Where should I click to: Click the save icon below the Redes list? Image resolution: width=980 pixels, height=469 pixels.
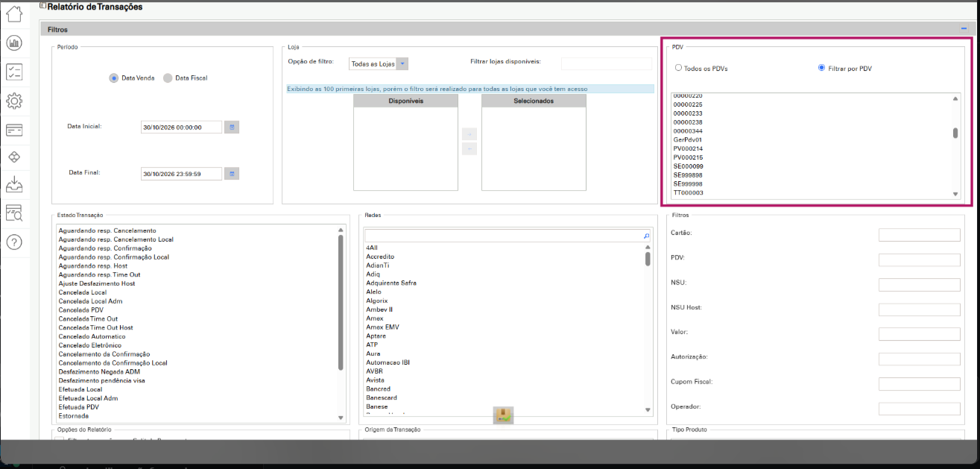[503, 415]
